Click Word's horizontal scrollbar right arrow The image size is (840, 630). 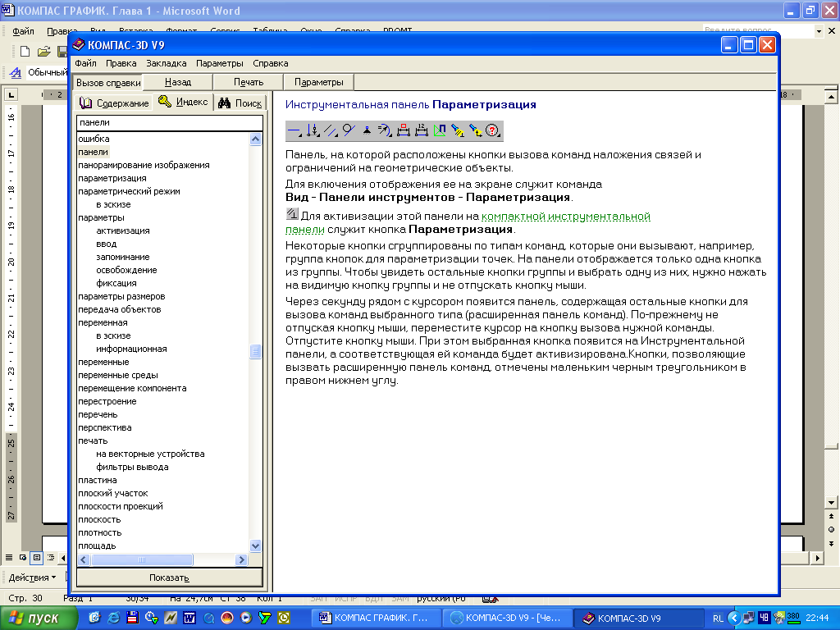[818, 558]
